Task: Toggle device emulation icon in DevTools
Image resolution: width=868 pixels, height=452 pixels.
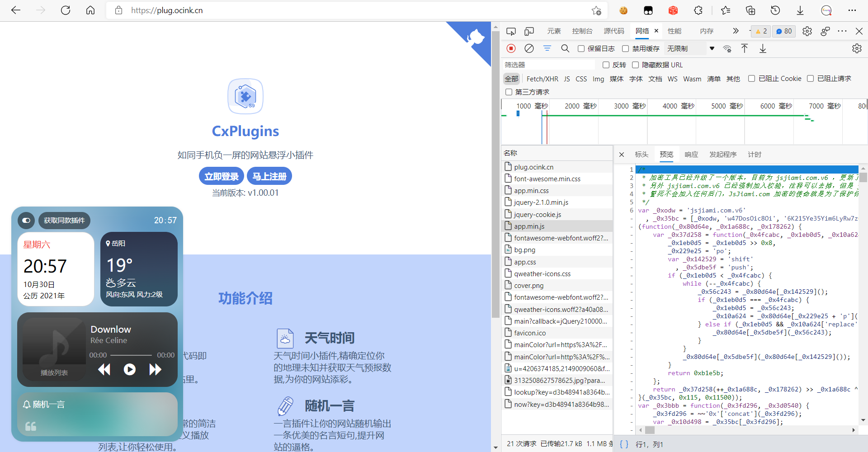Action: (x=529, y=31)
